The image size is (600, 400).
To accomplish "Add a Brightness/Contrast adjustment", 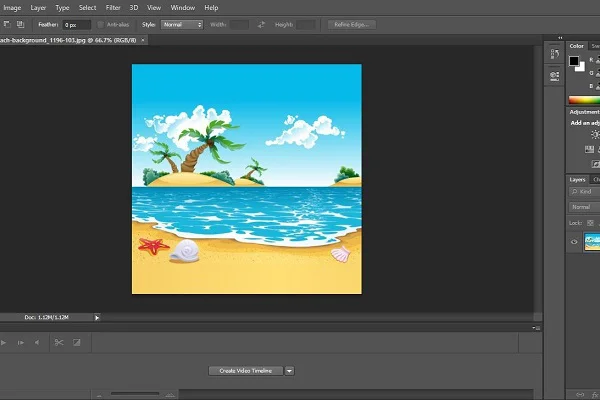I will tap(595, 134).
